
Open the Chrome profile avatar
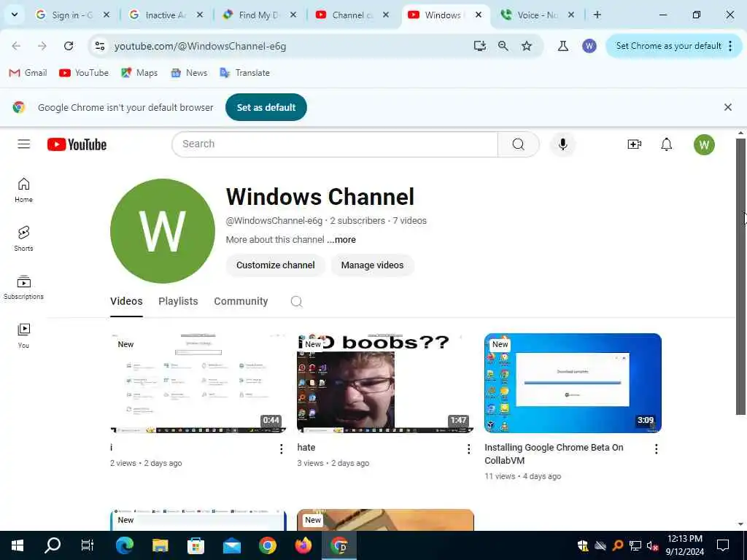(589, 46)
